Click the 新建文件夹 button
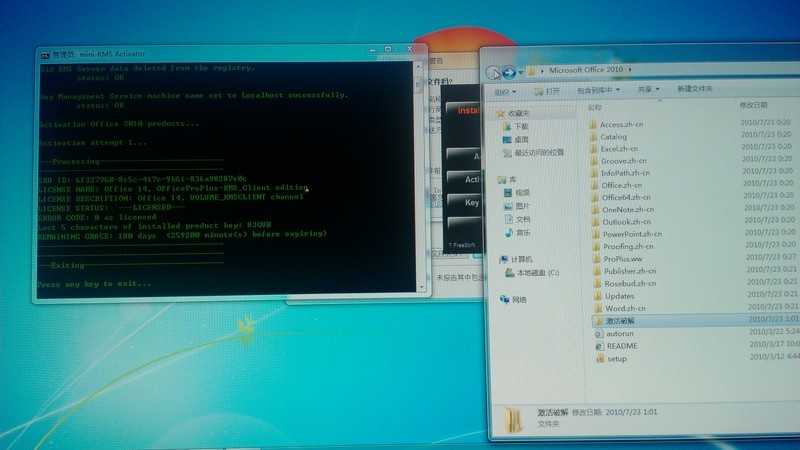The image size is (800, 450). pos(694,88)
